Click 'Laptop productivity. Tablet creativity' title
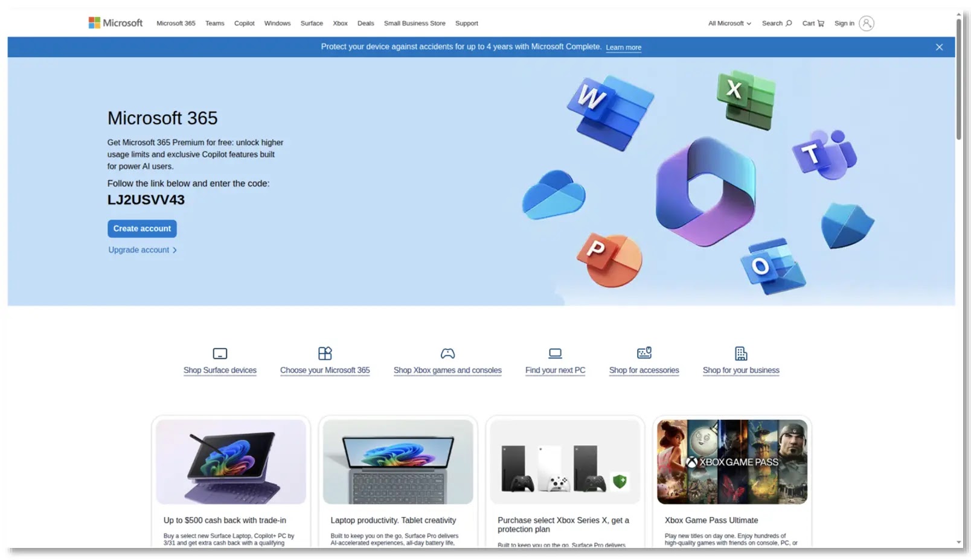This screenshot has width=971, height=560. tap(393, 520)
